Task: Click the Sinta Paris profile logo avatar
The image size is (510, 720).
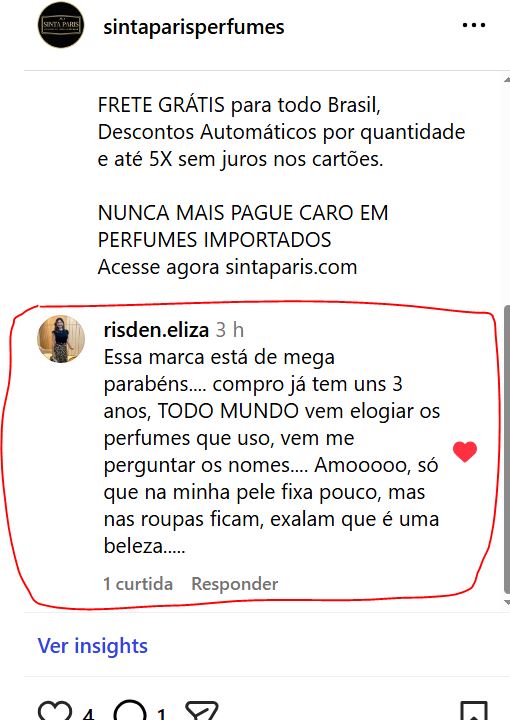Action: coord(61,25)
